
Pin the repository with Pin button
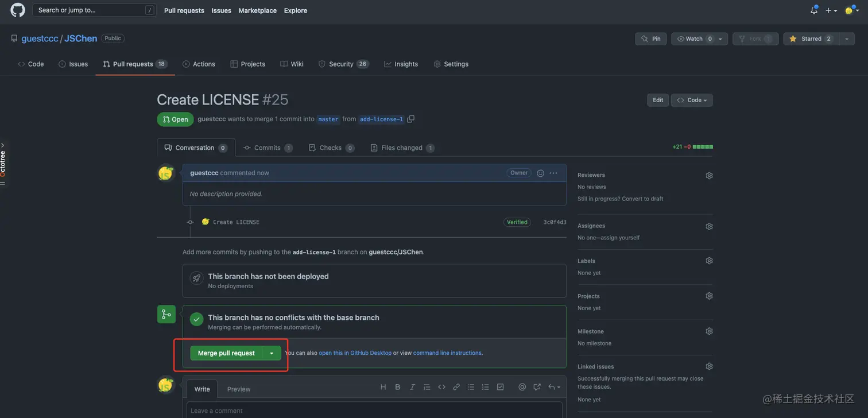[x=650, y=38]
